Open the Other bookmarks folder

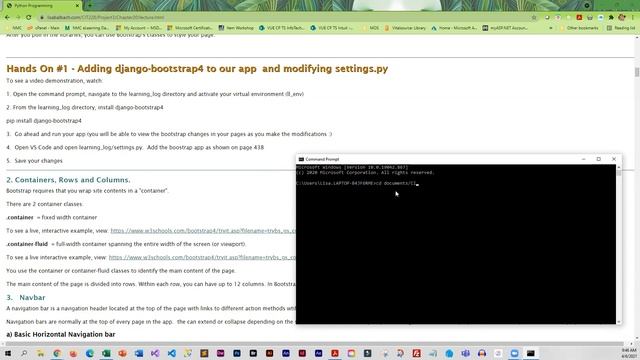(x=579, y=28)
